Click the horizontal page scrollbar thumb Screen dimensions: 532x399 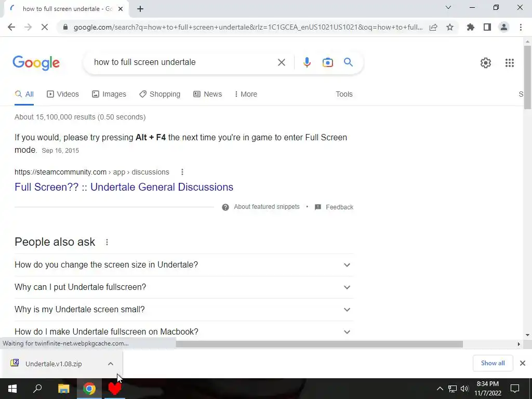(319, 344)
